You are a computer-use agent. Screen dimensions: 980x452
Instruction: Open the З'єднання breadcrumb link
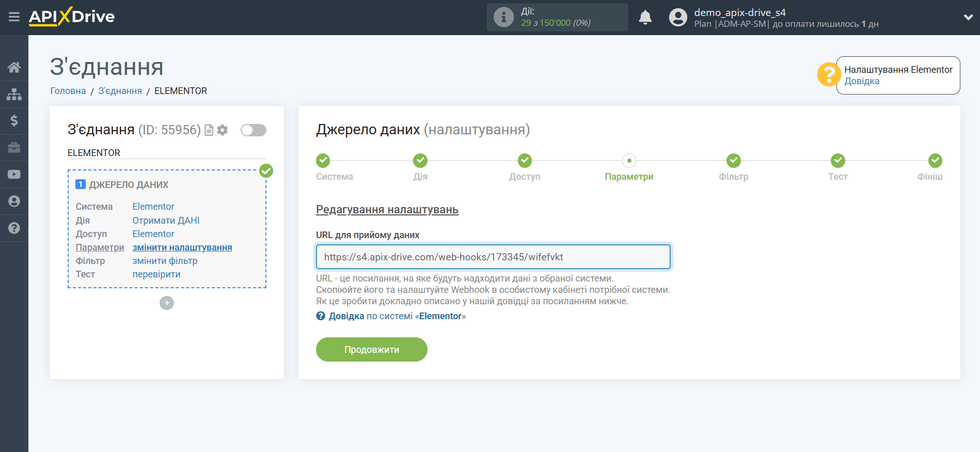click(x=120, y=91)
